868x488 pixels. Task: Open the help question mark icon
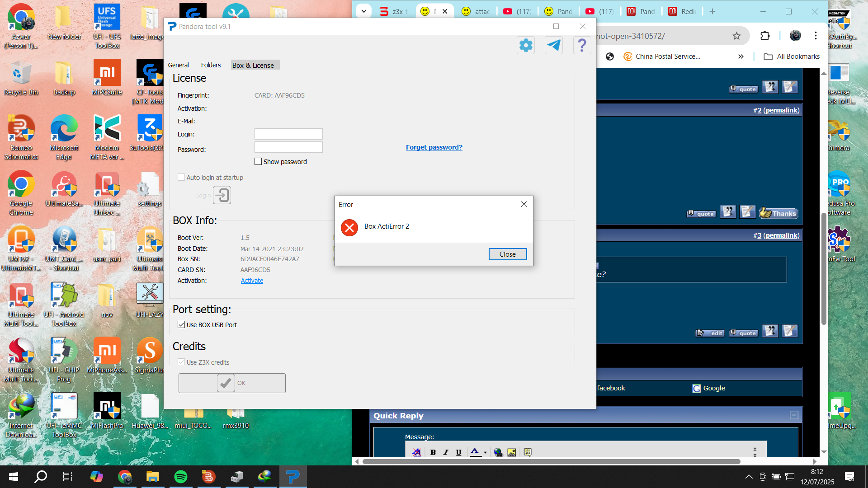[x=582, y=45]
